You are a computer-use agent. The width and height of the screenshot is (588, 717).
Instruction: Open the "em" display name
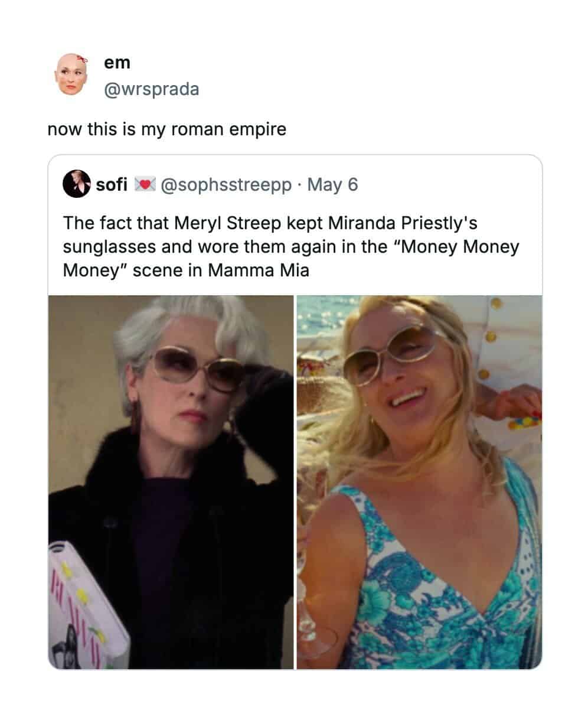pos(116,63)
